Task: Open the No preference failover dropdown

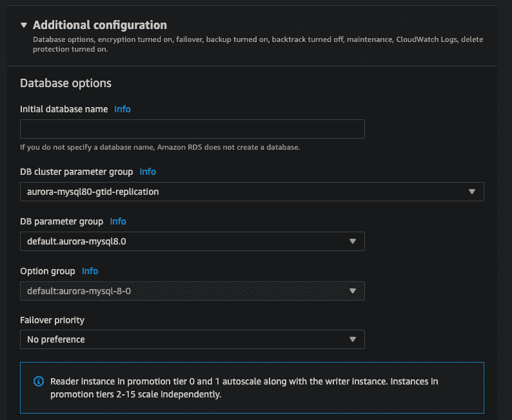Action: (192, 339)
